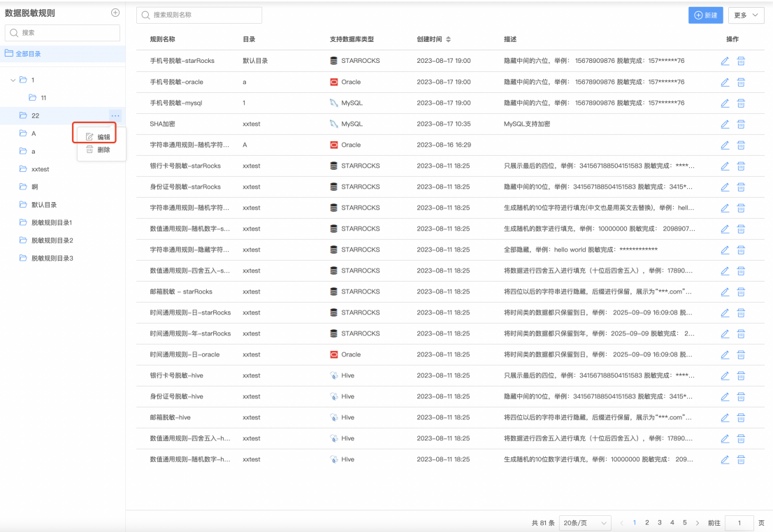Viewport: 773px width, 532px height.
Task: Delete the 身份证号脱敏-starRocks rule
Action: (740, 187)
